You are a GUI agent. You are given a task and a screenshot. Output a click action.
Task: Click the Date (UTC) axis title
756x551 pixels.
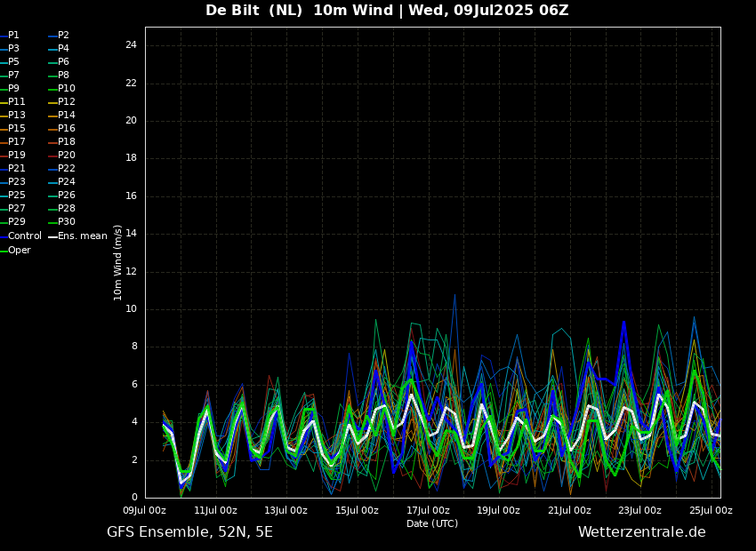(432, 524)
